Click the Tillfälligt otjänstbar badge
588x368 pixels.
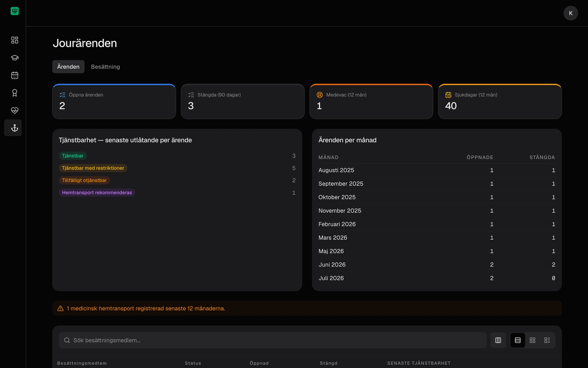pyautogui.click(x=84, y=180)
